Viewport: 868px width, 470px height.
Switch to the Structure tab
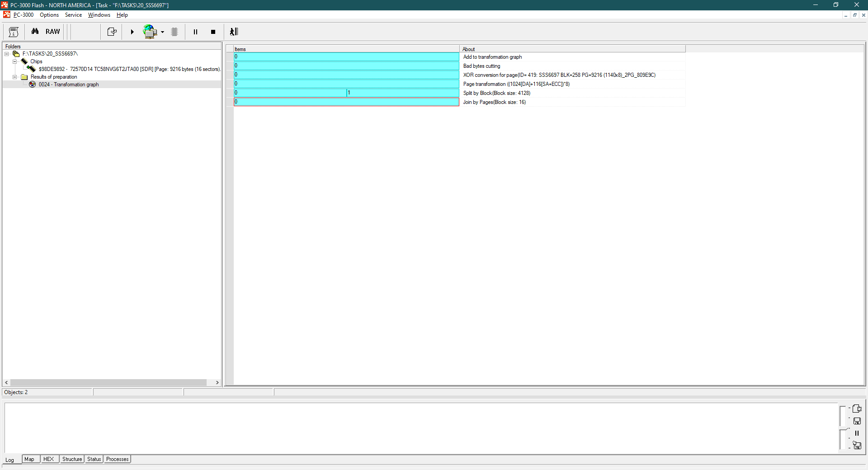click(72, 459)
